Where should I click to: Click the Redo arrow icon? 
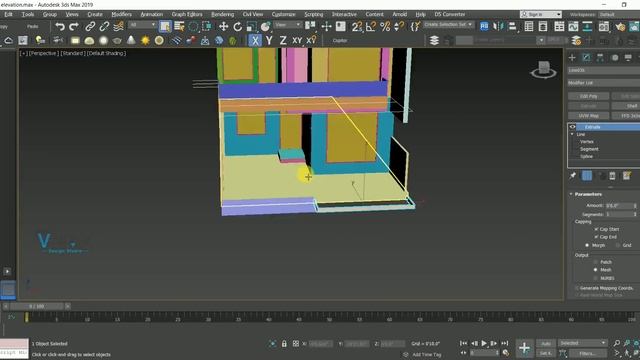[x=74, y=27]
